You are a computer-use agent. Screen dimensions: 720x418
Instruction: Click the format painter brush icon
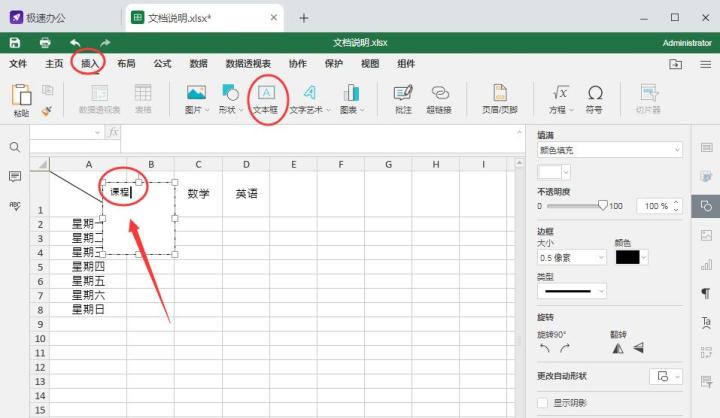[46, 111]
